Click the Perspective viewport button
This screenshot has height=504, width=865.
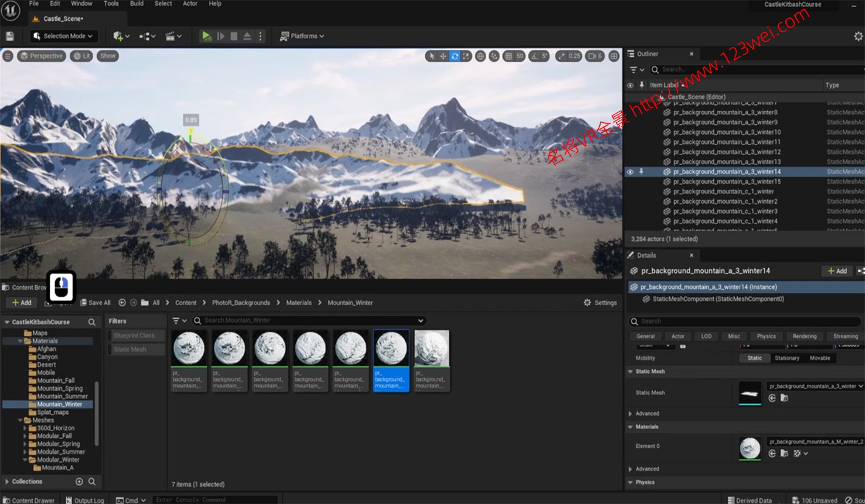click(x=41, y=56)
